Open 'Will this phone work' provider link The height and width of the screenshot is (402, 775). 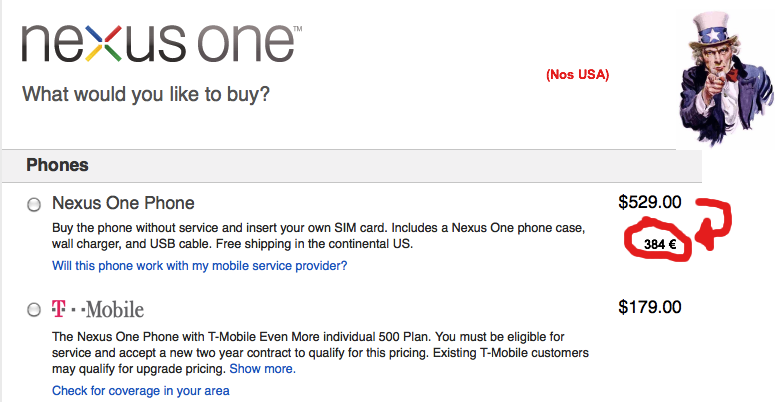199,266
